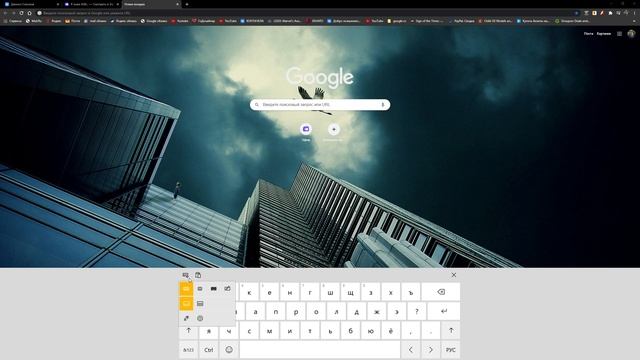Toggle the right Shift key
Screen dimensions: 640x360
tap(451, 331)
